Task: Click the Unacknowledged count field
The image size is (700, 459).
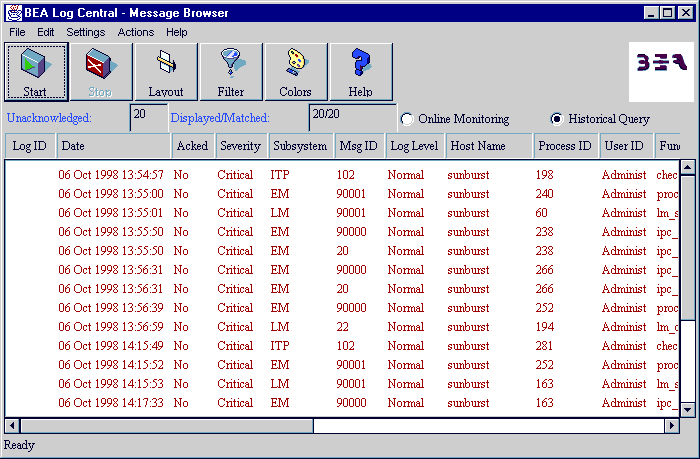Action: 149,117
